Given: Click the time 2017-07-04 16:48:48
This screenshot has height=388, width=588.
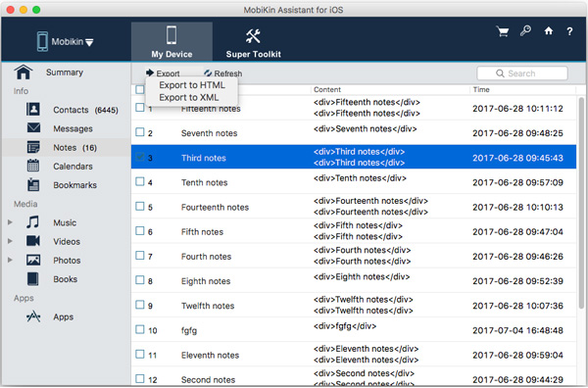Looking at the screenshot, I should pyautogui.click(x=517, y=330).
